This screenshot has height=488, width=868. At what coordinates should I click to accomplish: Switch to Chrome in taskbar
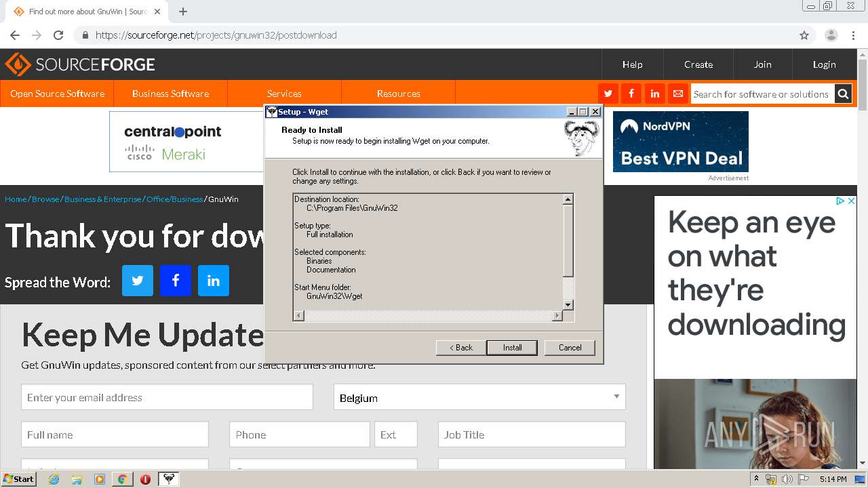(x=122, y=479)
